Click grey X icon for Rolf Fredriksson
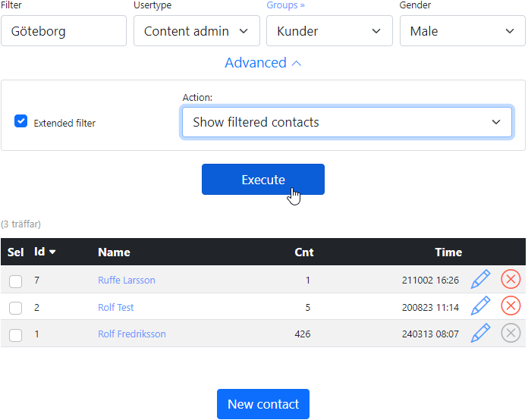 pos(511,334)
